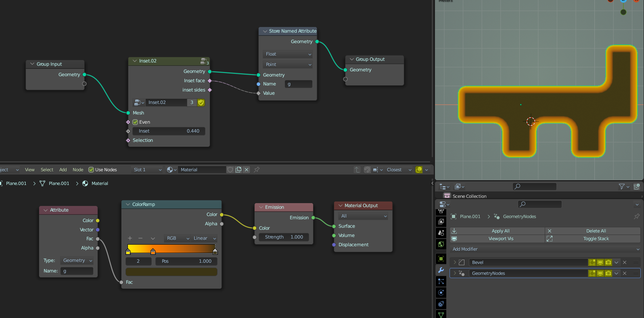The width and height of the screenshot is (644, 318).
Task: Click the Toggle Stack button
Action: click(x=596, y=239)
